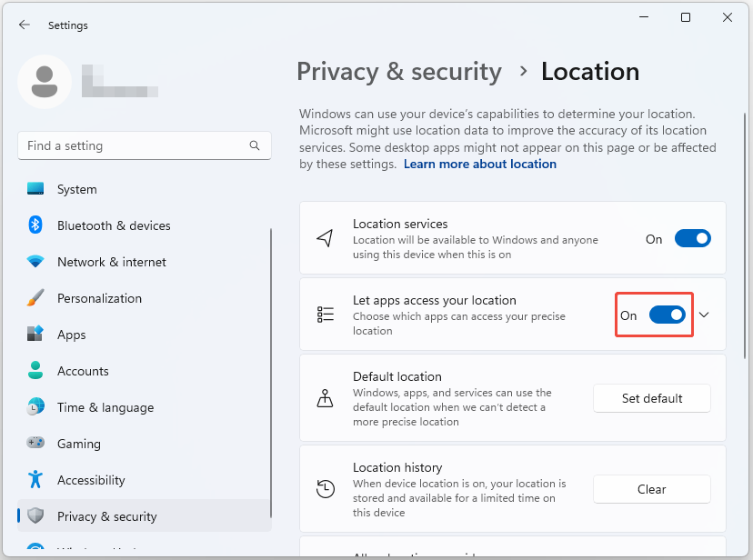
Task: Click the Location services arrow icon
Action: (325, 238)
